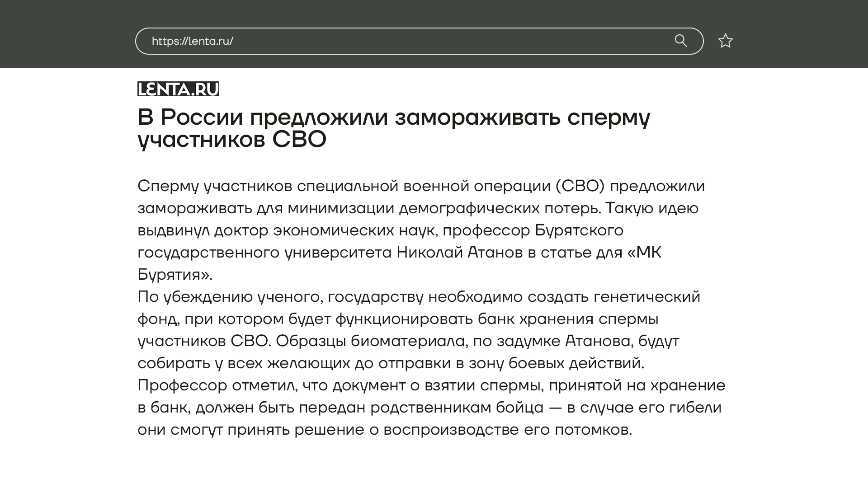Click the magnifier search icon
Screen dimensions: 868x488
tap(681, 41)
